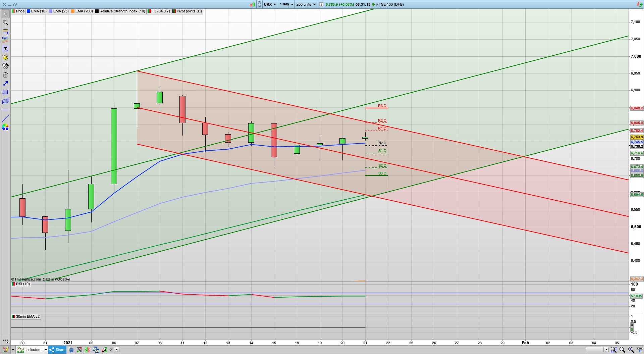This screenshot has width=644, height=354.
Task: Click the Indicators button
Action: pos(30,350)
